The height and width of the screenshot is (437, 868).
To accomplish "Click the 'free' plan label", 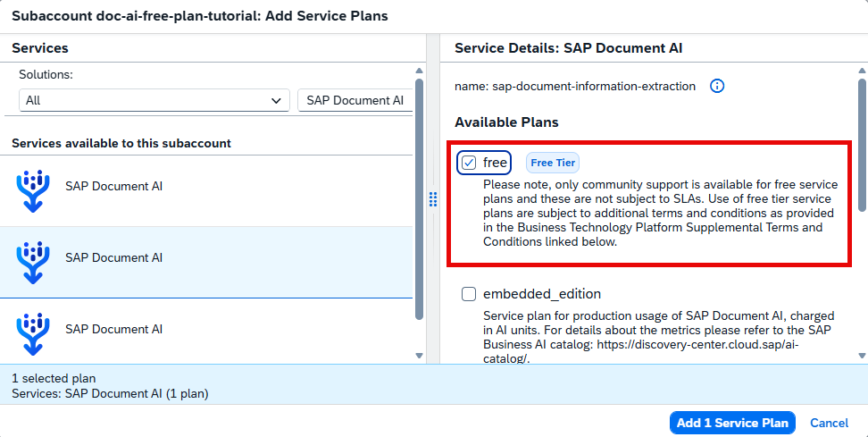I will [x=495, y=163].
